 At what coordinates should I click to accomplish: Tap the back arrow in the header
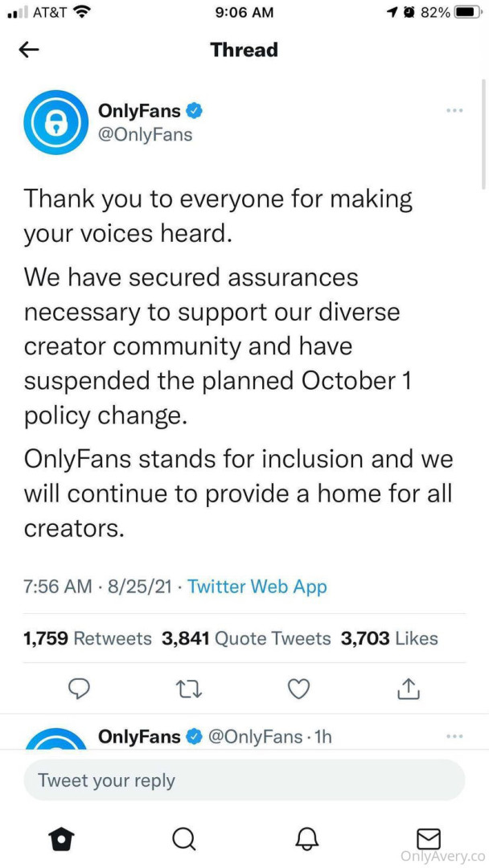tap(29, 50)
